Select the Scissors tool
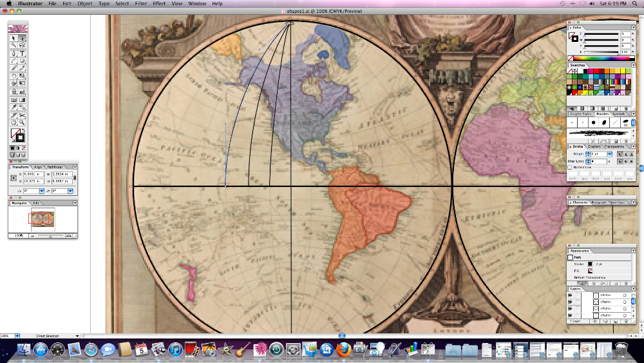This screenshot has height=363, width=644. (22, 115)
